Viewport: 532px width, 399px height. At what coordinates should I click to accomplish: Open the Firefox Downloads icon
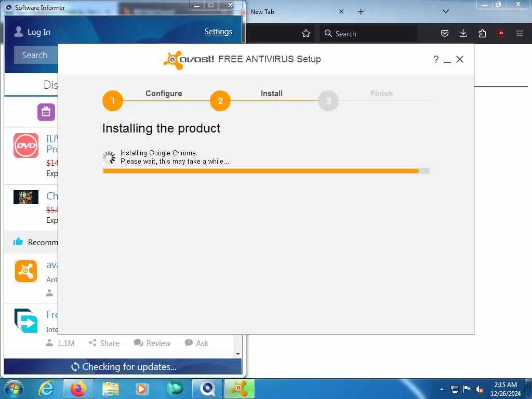(x=463, y=33)
